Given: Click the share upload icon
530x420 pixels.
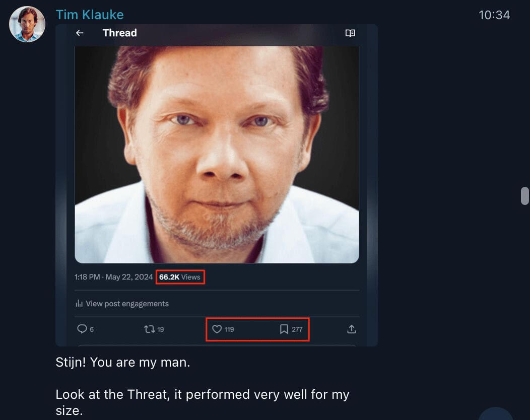Looking at the screenshot, I should [352, 329].
